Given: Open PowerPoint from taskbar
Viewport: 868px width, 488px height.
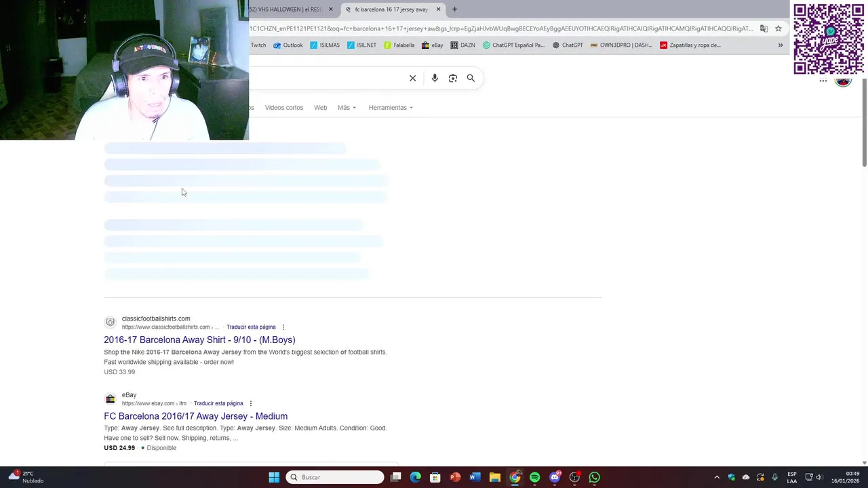Looking at the screenshot, I should [455, 477].
